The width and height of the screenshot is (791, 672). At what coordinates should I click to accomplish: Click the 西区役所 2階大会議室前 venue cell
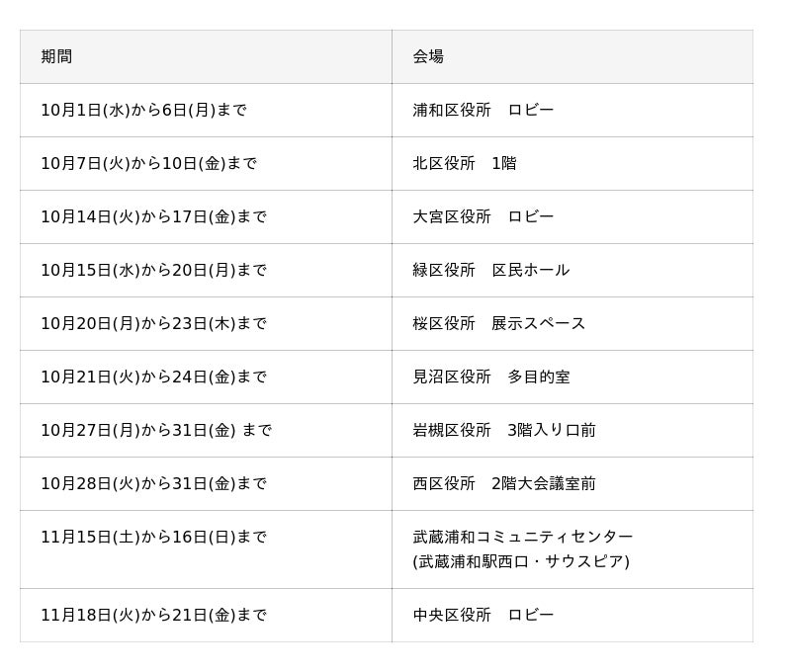(x=503, y=483)
